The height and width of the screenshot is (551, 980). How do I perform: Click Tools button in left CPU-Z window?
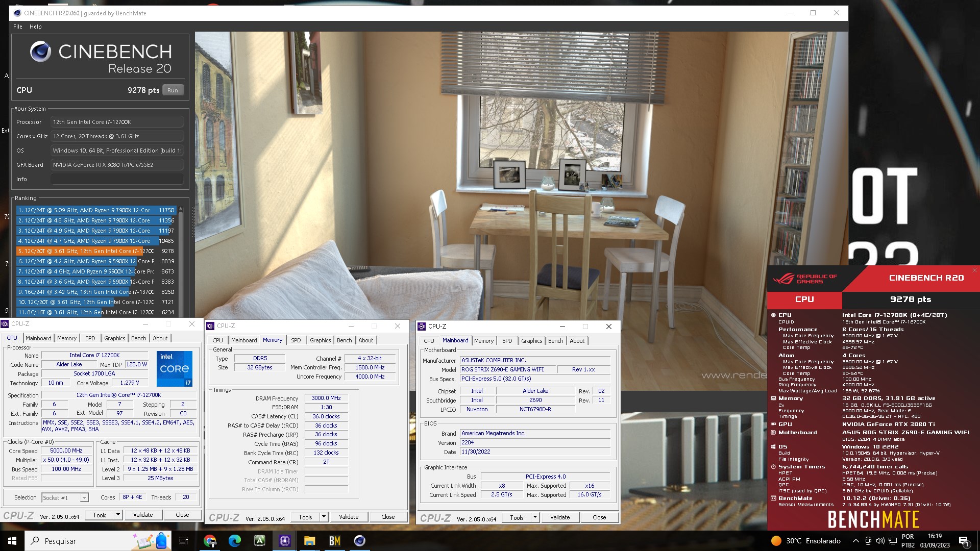click(x=100, y=515)
